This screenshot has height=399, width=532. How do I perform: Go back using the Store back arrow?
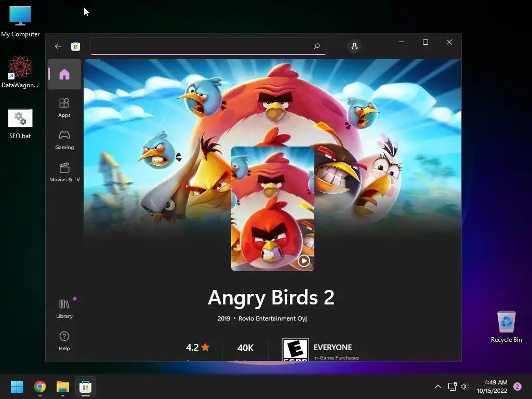[58, 46]
